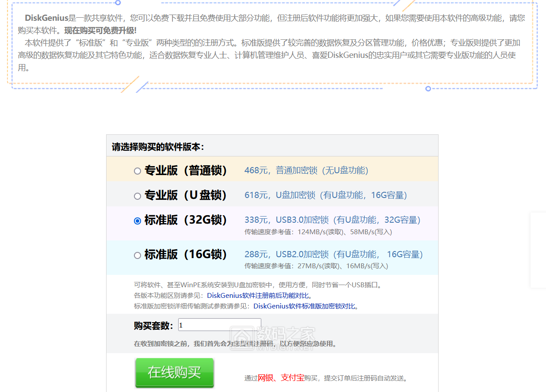Click the 618元 U盘加密锁 price text
Image resolution: width=546 pixels, height=392 pixels.
326,195
